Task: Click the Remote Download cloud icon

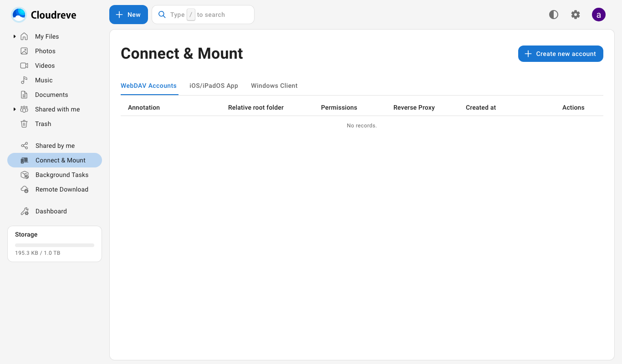Action: [25, 189]
